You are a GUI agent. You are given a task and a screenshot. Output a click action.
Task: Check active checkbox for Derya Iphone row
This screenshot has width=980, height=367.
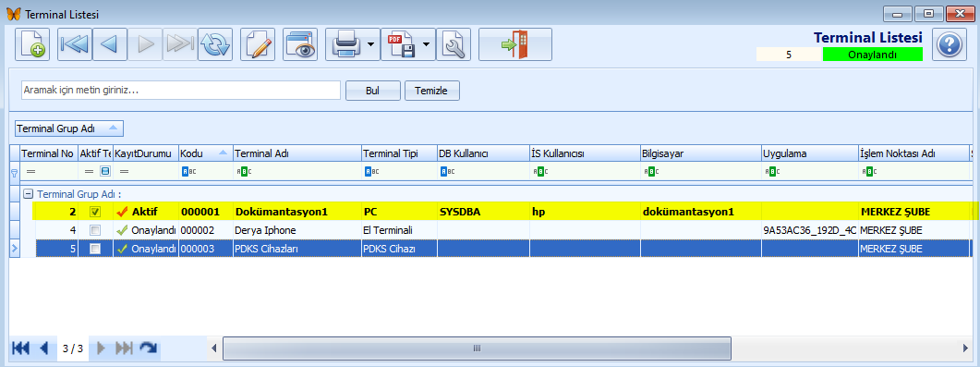[95, 230]
